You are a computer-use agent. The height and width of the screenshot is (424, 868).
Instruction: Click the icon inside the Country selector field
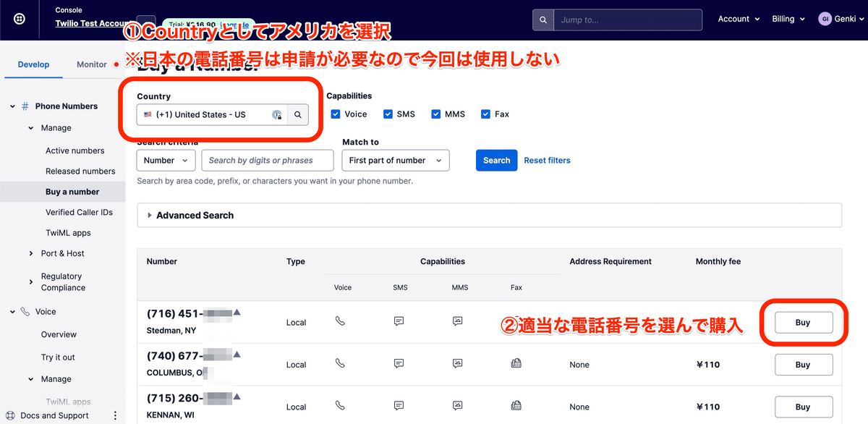pyautogui.click(x=277, y=114)
